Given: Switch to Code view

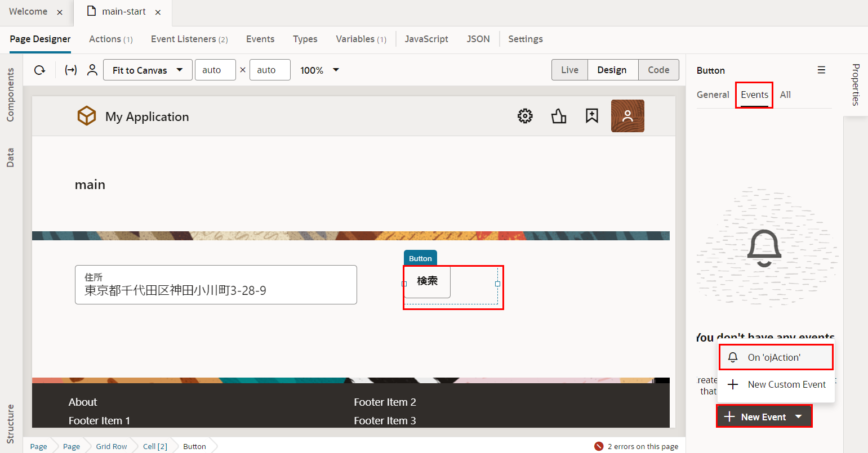Looking at the screenshot, I should point(658,70).
